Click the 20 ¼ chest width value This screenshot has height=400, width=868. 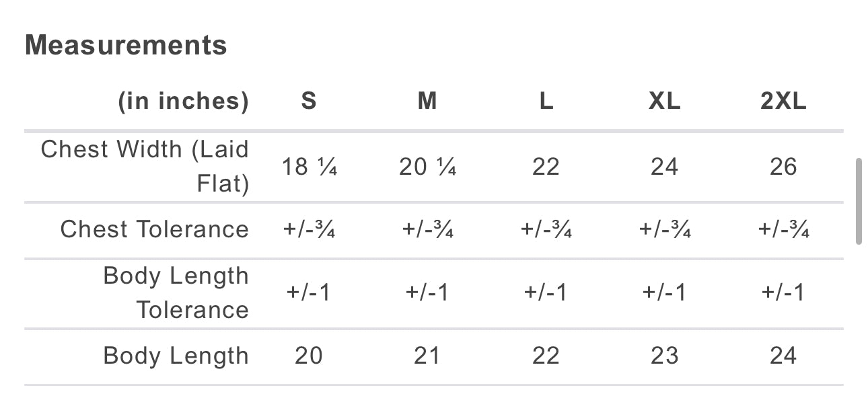pyautogui.click(x=427, y=167)
